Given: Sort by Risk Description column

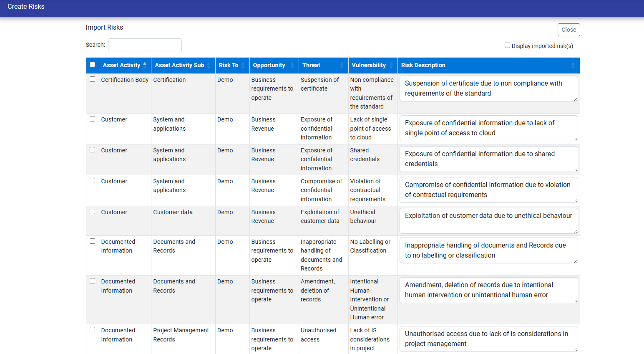Looking at the screenshot, I should point(573,66).
